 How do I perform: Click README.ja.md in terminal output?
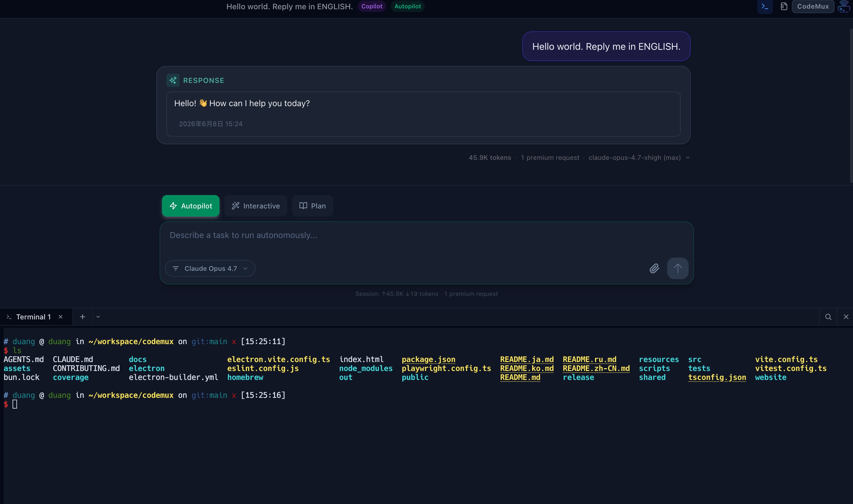click(x=527, y=359)
